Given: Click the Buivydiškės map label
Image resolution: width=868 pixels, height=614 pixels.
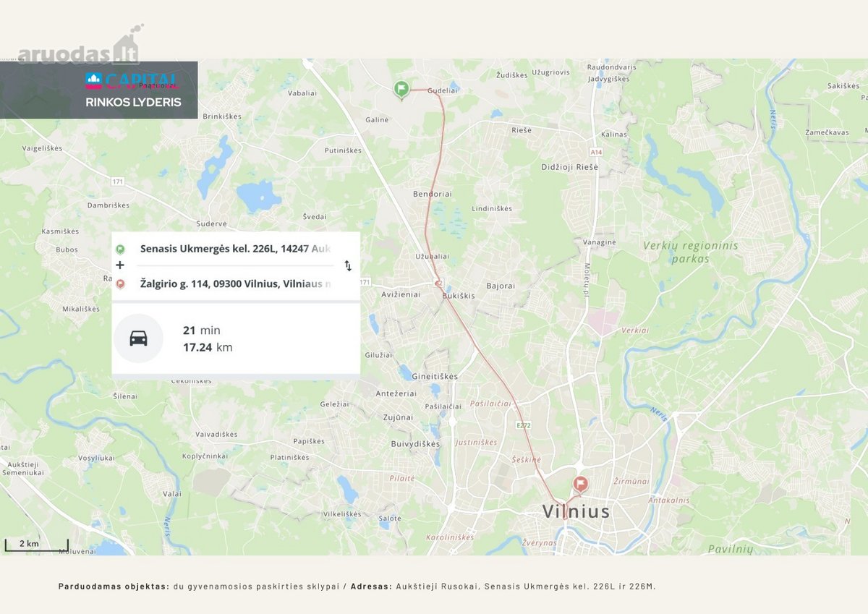Looking at the screenshot, I should (415, 443).
